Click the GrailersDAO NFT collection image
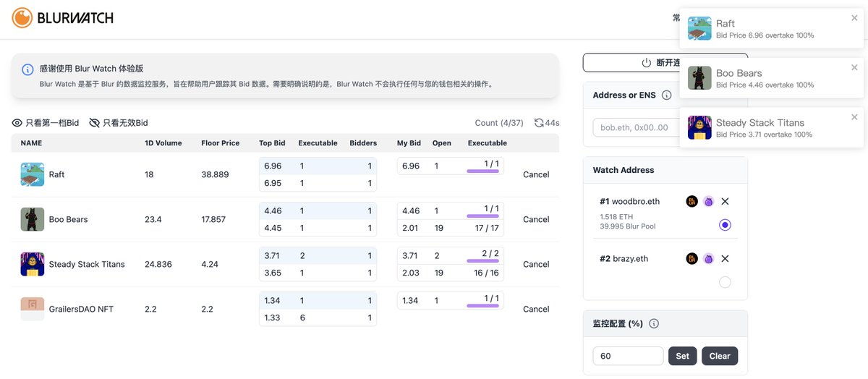868x379 pixels. (x=32, y=309)
